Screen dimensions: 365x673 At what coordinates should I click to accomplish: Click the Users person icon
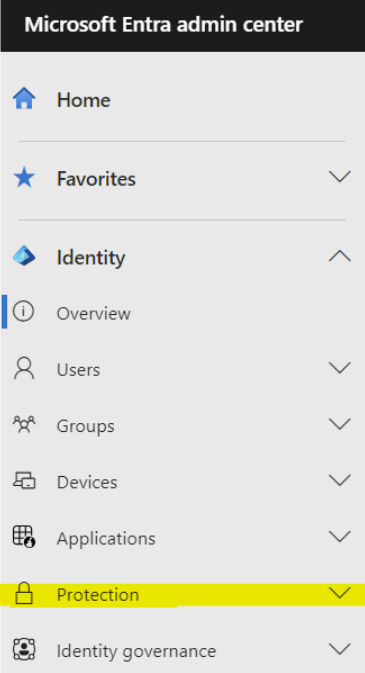24,369
